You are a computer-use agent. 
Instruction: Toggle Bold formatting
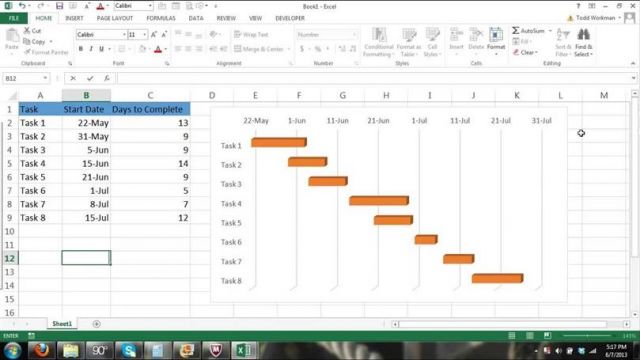point(80,49)
